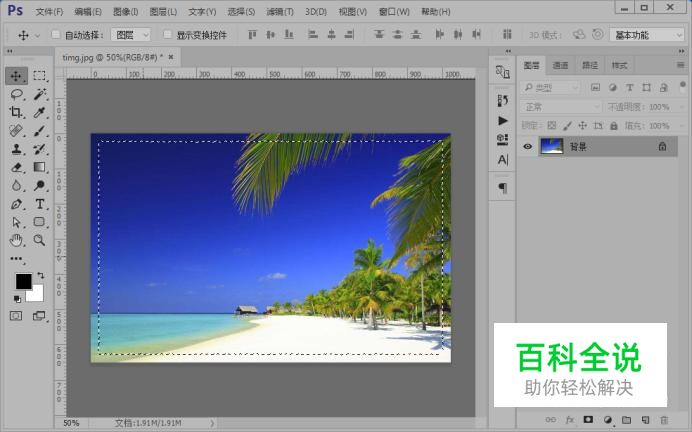Viewport: 692px width, 432px height.
Task: Open the 基本功能 workspace dropdown
Action: (645, 35)
